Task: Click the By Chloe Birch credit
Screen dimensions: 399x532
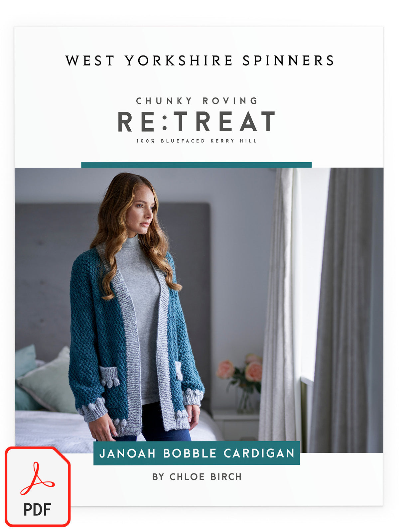Action: (197, 477)
